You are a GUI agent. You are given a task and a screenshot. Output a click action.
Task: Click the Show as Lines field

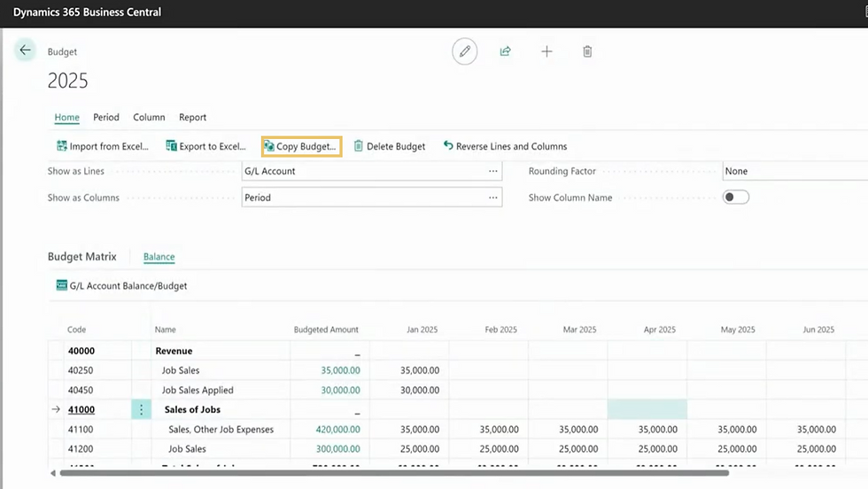(372, 171)
